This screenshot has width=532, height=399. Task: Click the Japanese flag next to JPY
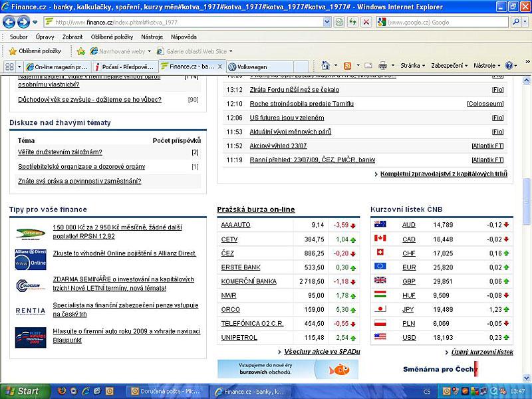pos(380,309)
